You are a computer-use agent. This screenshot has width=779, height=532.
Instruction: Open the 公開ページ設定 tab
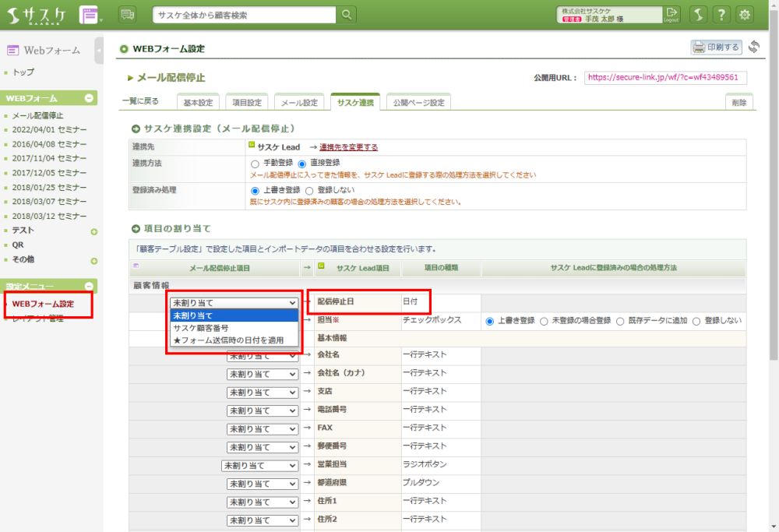(x=418, y=103)
